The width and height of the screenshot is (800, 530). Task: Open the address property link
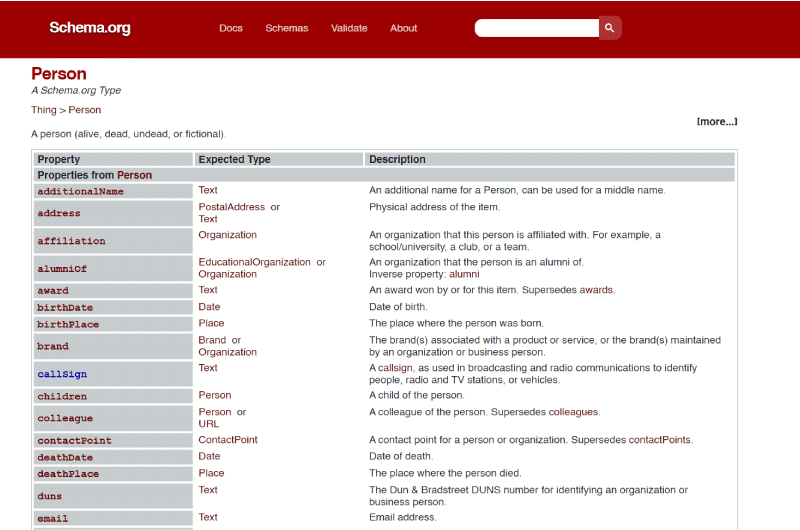click(59, 213)
